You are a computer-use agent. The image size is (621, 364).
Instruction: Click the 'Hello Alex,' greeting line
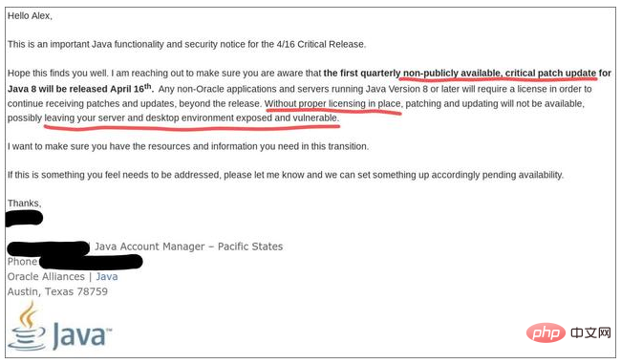(30, 16)
